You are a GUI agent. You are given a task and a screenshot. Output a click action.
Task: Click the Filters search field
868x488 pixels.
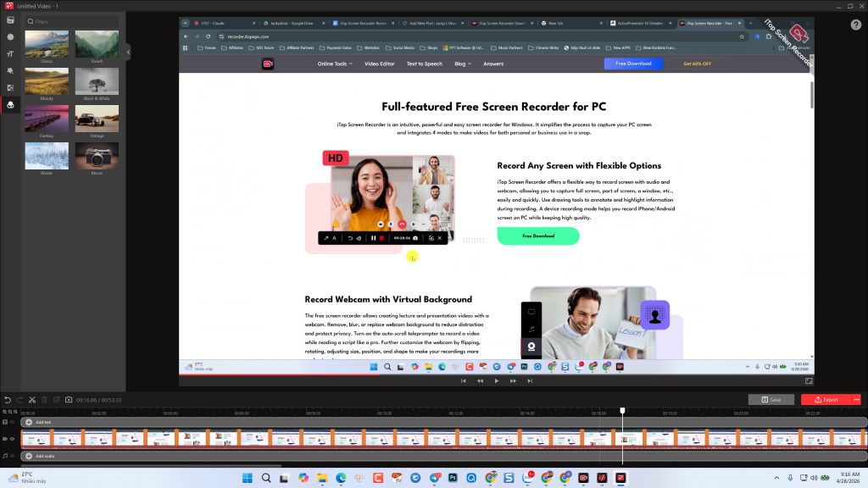tap(72, 21)
